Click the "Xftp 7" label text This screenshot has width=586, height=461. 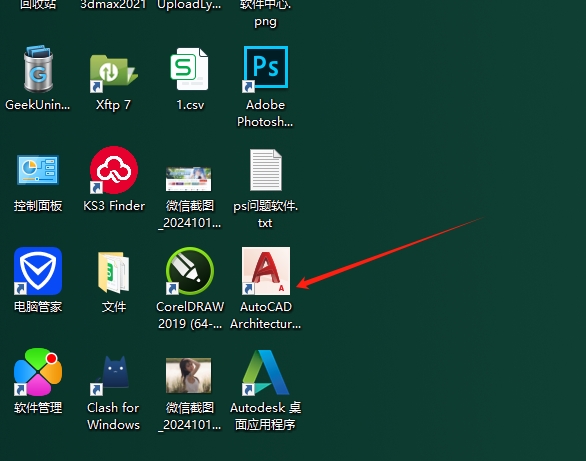coord(113,105)
